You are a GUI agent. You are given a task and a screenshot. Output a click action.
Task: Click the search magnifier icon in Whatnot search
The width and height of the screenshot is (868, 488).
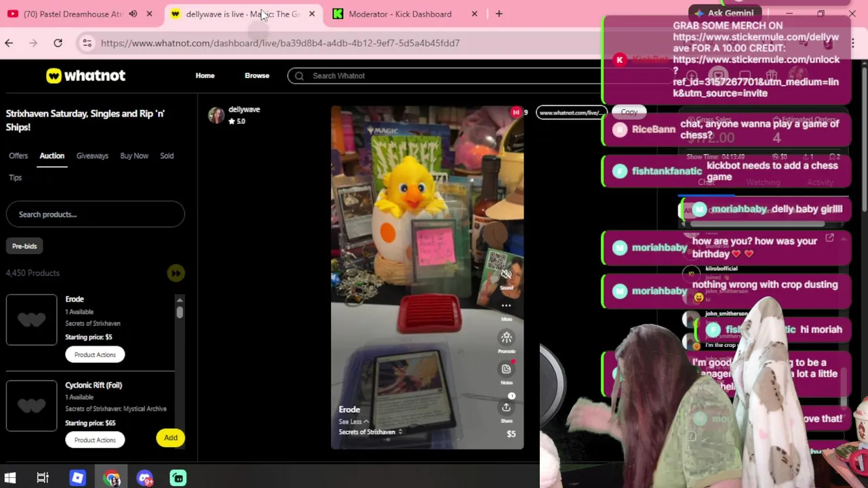pos(299,76)
